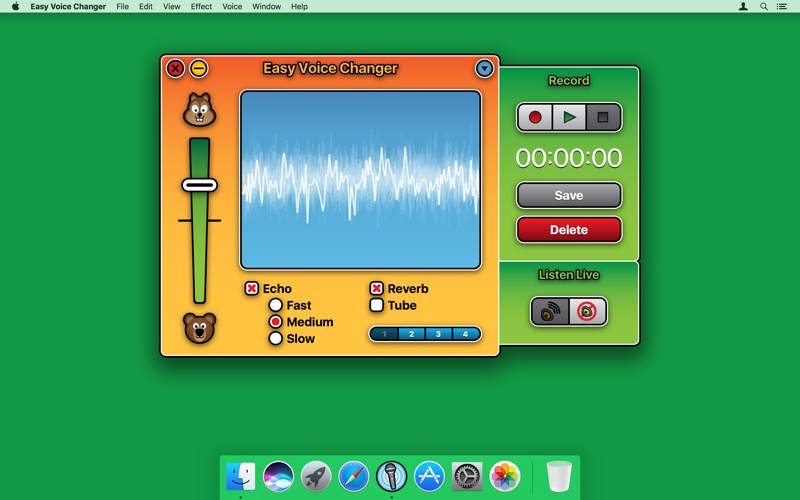
Task: Open the View menu
Action: click(171, 7)
